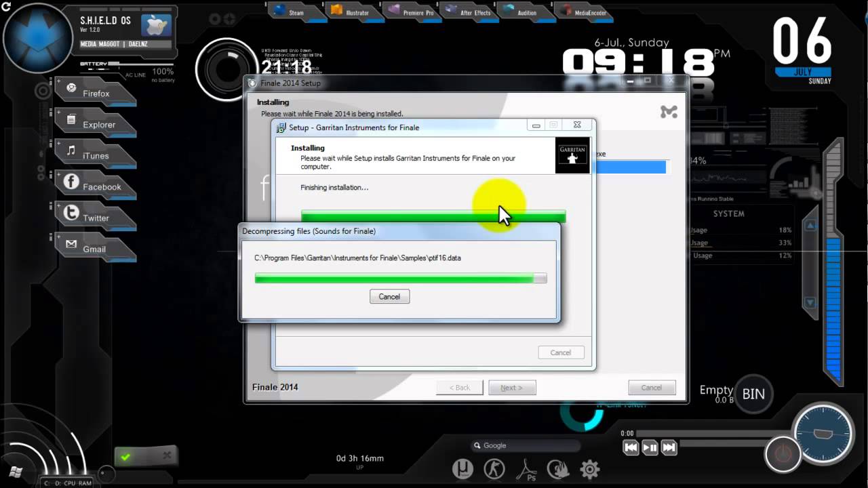Click the C: D: CPU RAM meter labels
Image resolution: width=868 pixels, height=488 pixels.
pos(68,483)
